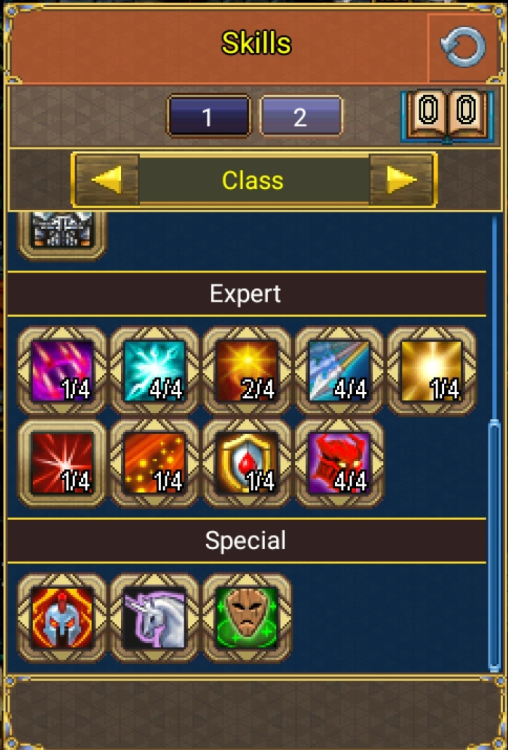Choose the white unicorn special skill
508x750 pixels.
(154, 618)
